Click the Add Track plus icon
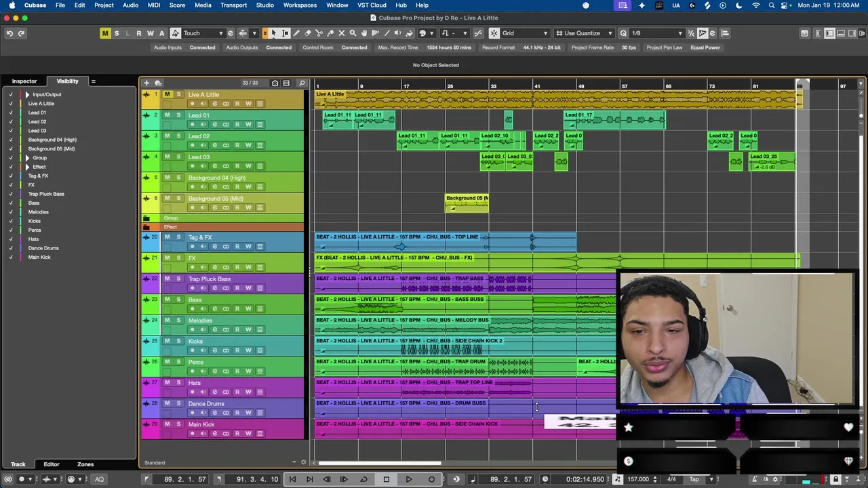 [146, 83]
